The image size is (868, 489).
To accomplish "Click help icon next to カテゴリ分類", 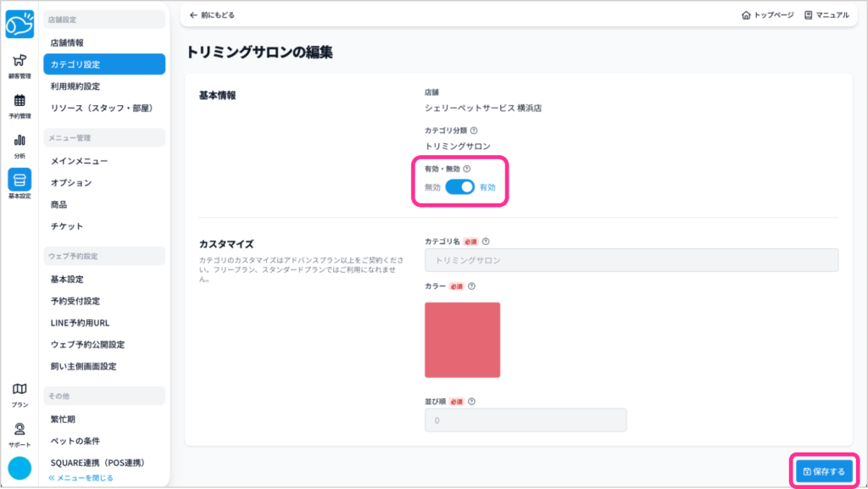I will tap(474, 131).
